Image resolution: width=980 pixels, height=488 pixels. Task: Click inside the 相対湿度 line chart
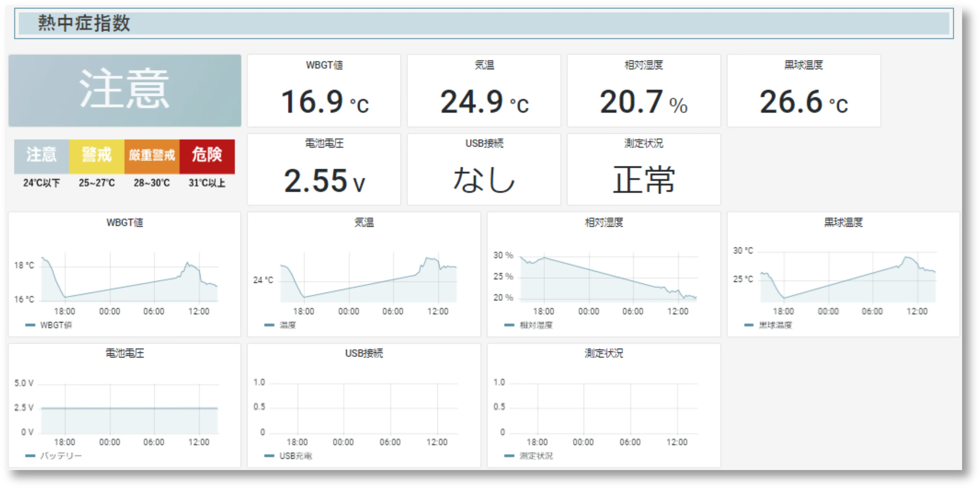[609, 277]
